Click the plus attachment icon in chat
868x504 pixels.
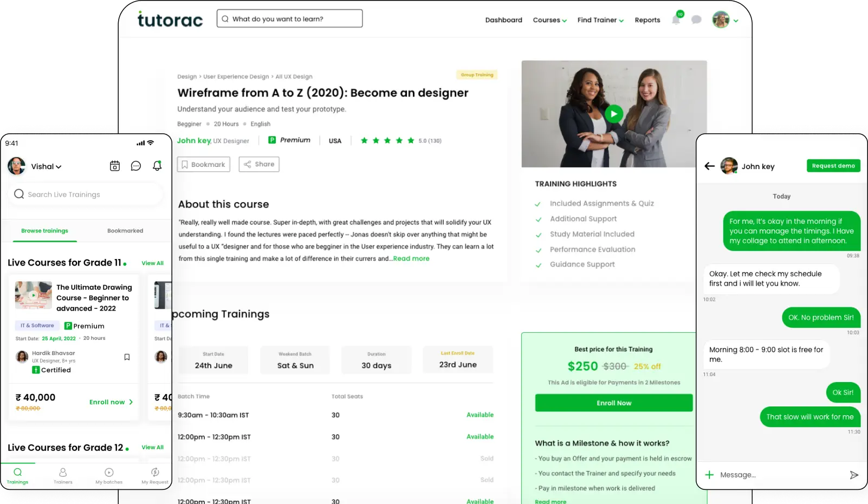709,475
